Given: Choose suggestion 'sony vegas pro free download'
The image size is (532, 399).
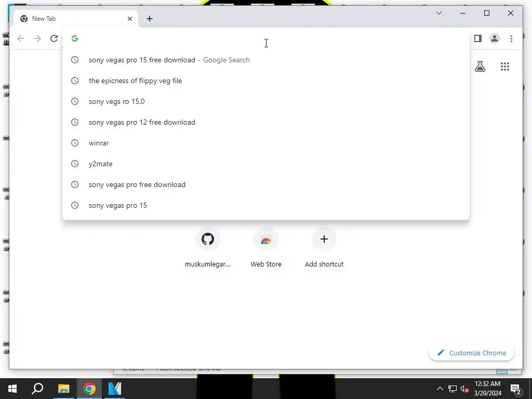Looking at the screenshot, I should click(x=266, y=184).
